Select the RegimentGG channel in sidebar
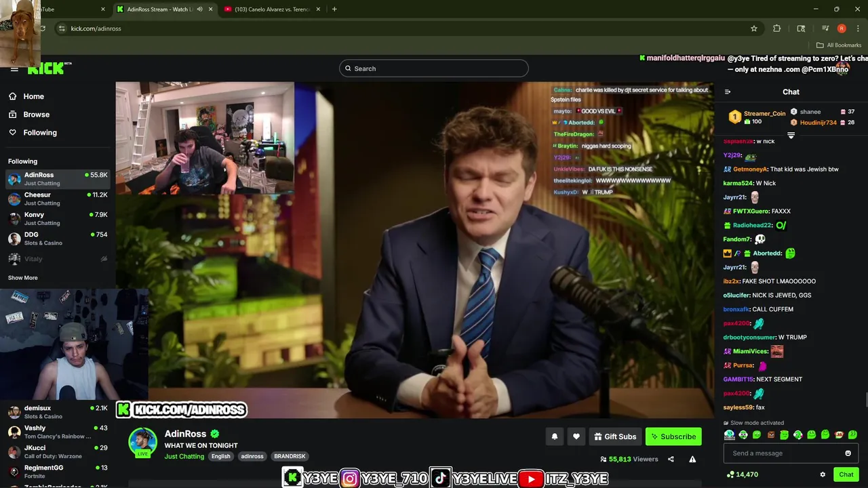The width and height of the screenshot is (868, 488). click(58, 472)
